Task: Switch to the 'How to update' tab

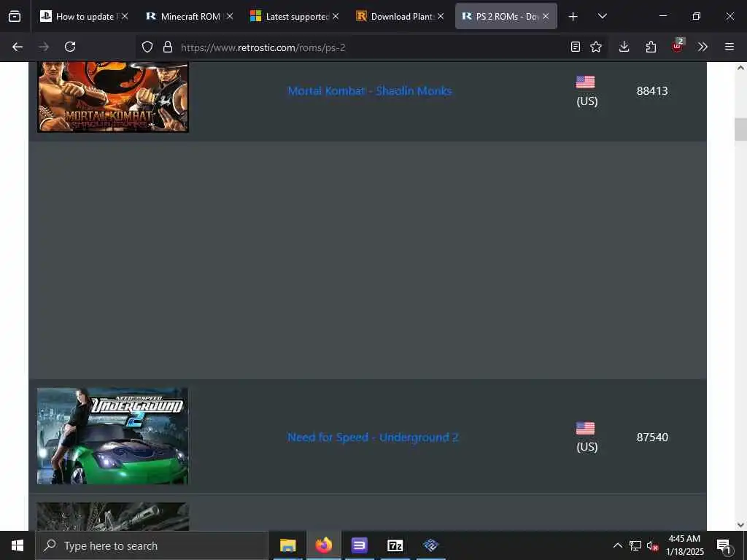Action: (x=85, y=16)
